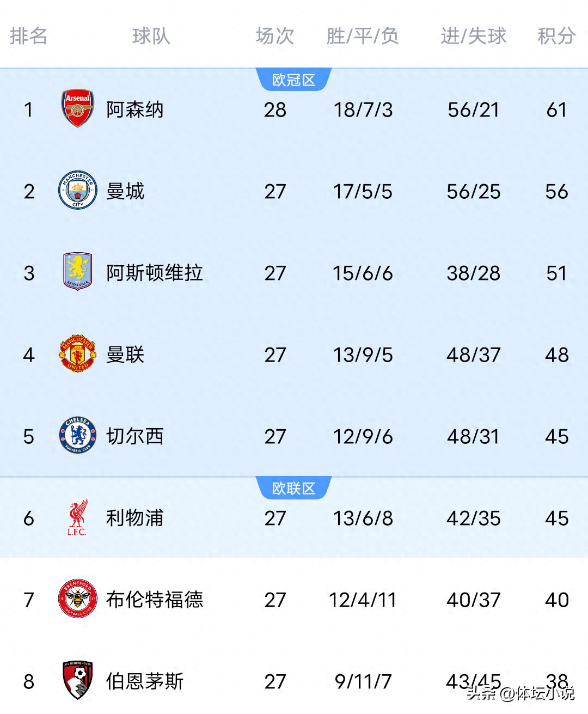The height and width of the screenshot is (714, 588).
Task: Open the 布伦特福德 team name link
Action: click(154, 600)
